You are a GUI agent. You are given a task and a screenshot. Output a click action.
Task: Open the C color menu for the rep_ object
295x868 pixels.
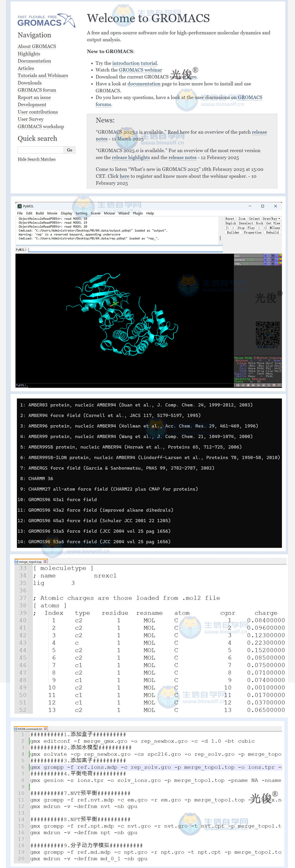tap(280, 264)
